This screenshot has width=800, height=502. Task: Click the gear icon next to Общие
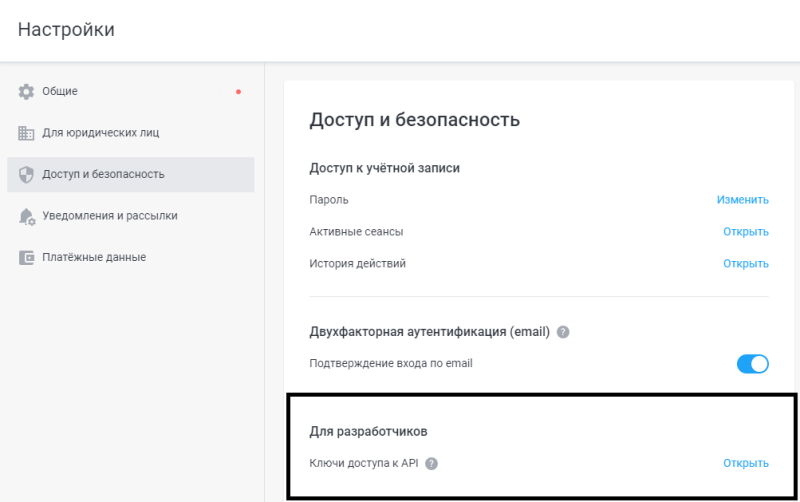click(26, 92)
